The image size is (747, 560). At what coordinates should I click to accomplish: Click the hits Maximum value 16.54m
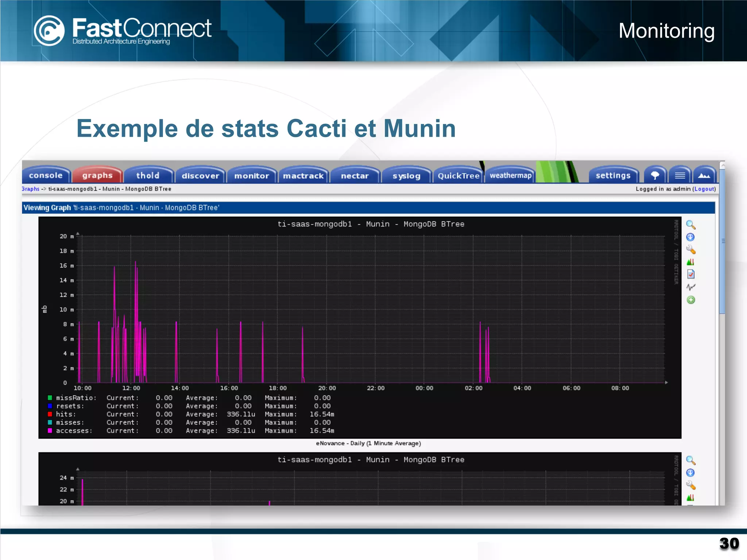tap(322, 414)
